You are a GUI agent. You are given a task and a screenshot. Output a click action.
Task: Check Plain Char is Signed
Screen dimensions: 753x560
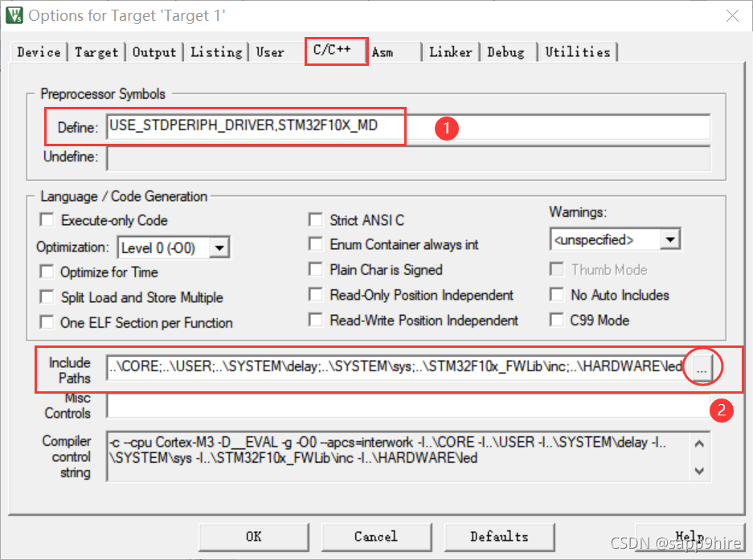pyautogui.click(x=316, y=269)
